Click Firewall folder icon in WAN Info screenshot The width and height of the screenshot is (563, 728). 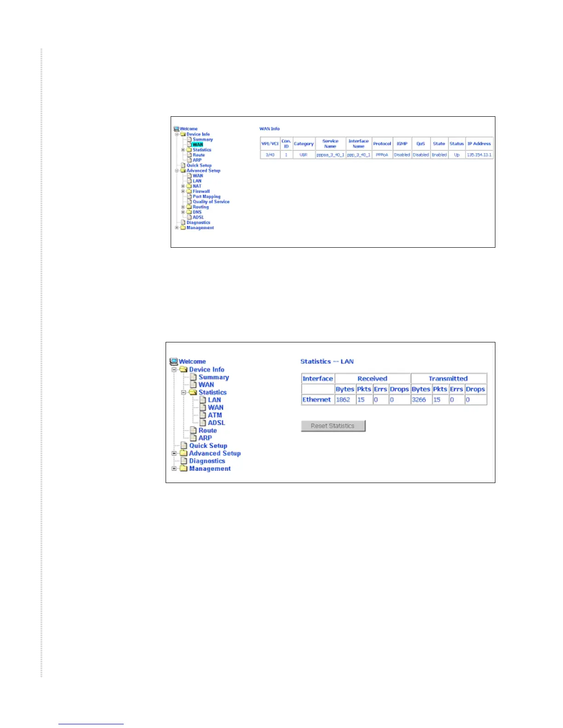[189, 191]
